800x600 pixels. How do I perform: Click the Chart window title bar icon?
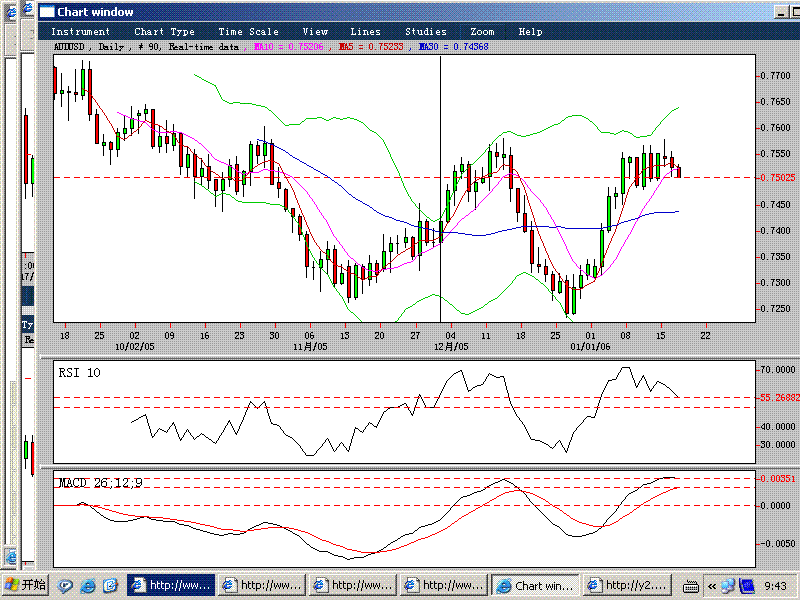coord(47,12)
